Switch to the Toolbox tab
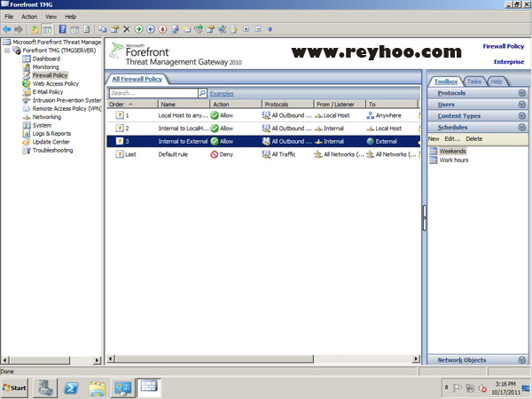The width and height of the screenshot is (532, 399). [445, 82]
